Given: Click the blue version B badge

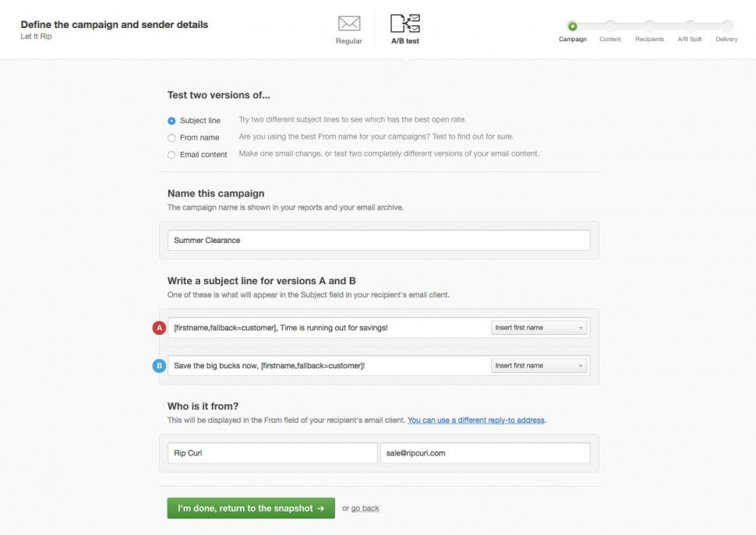Looking at the screenshot, I should coord(160,365).
